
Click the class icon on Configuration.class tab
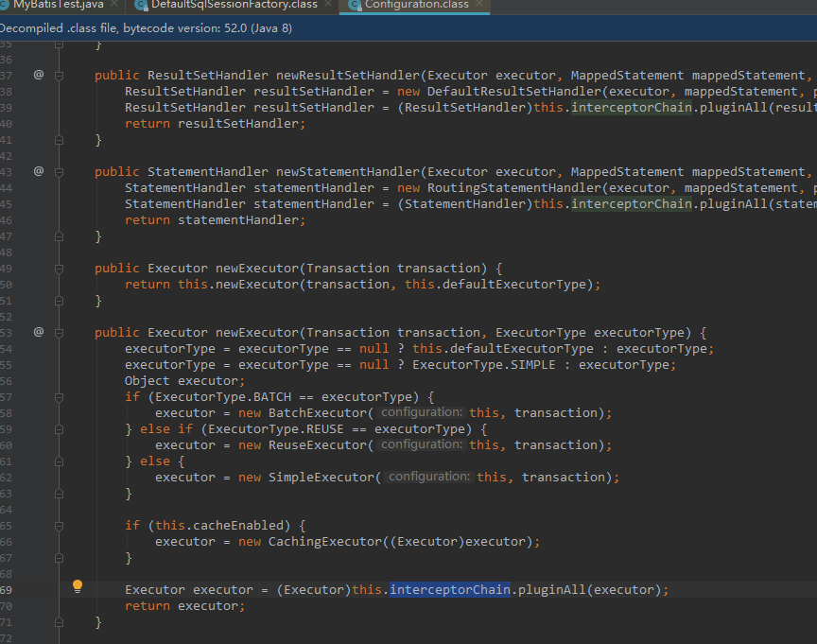pos(354,5)
